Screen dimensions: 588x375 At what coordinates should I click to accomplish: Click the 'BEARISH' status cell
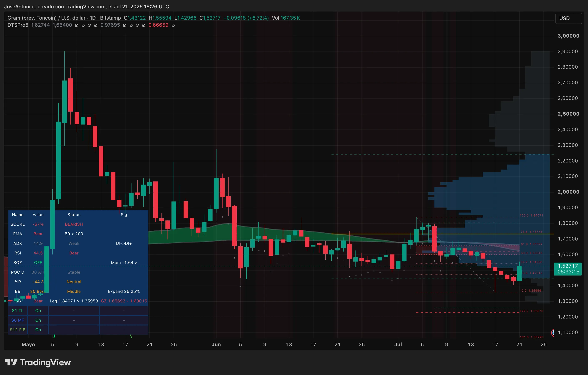[74, 224]
